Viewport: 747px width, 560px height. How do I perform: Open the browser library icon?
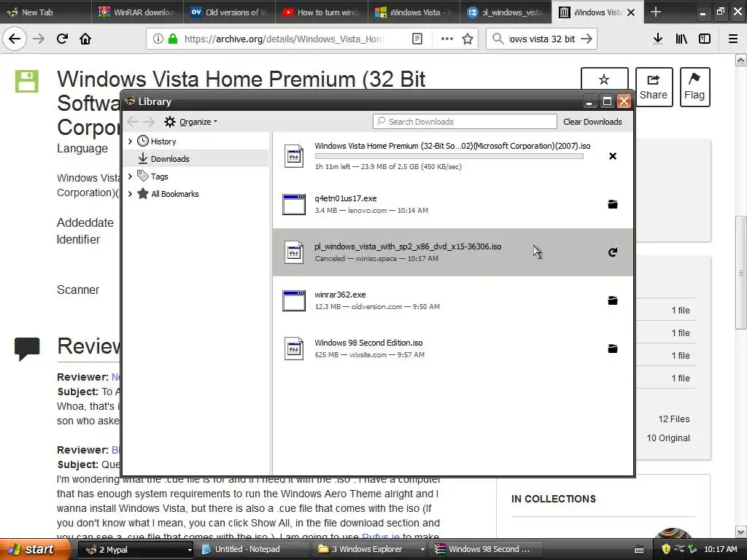point(681,39)
